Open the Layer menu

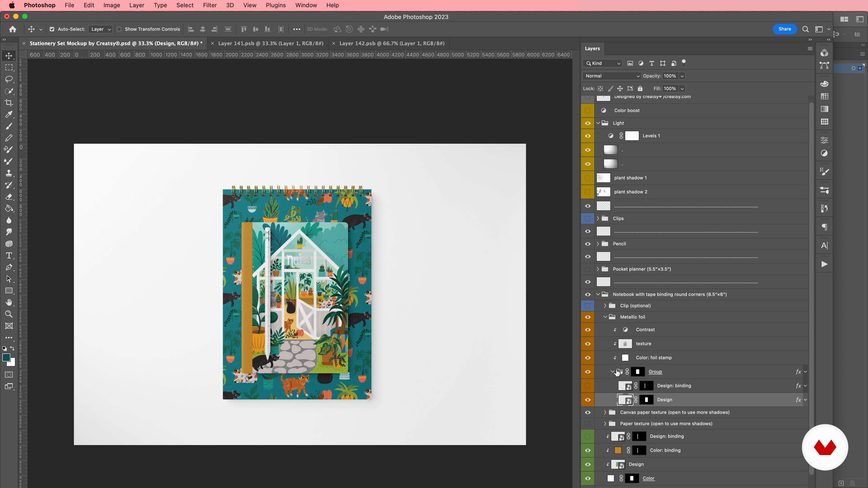(x=137, y=5)
